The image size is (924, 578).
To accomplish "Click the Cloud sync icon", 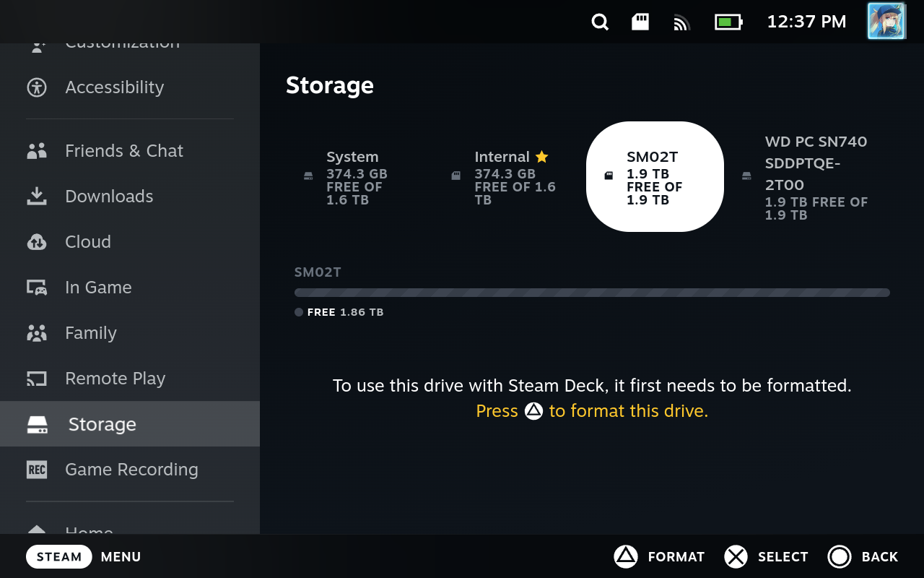I will point(37,242).
